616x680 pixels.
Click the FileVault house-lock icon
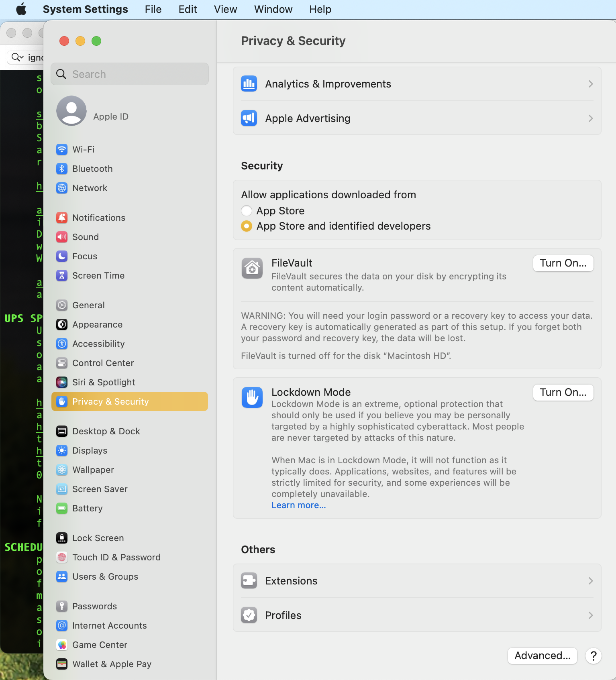pos(252,268)
